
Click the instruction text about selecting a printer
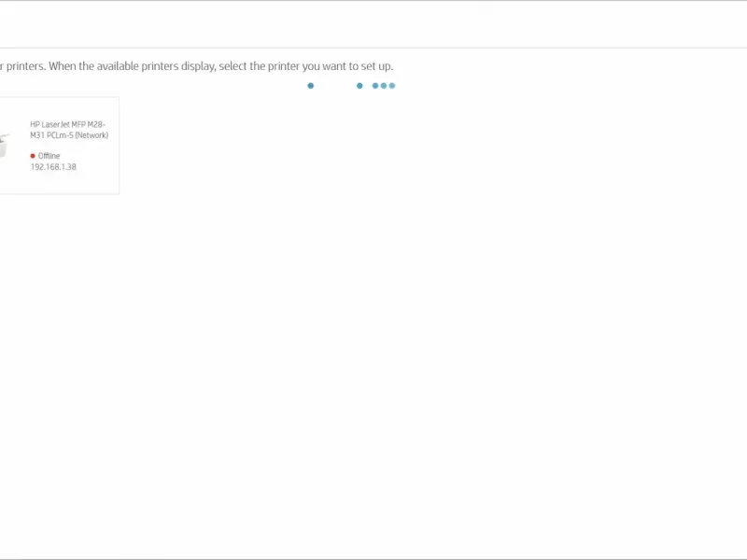[197, 66]
